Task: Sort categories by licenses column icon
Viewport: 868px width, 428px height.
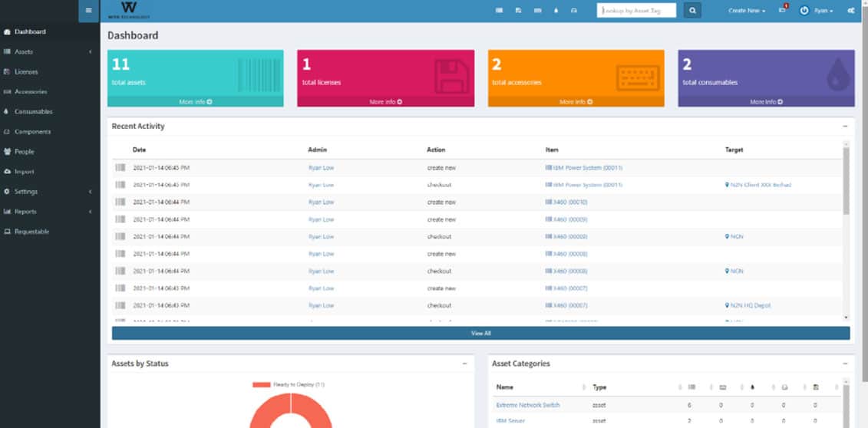Action: (815, 387)
